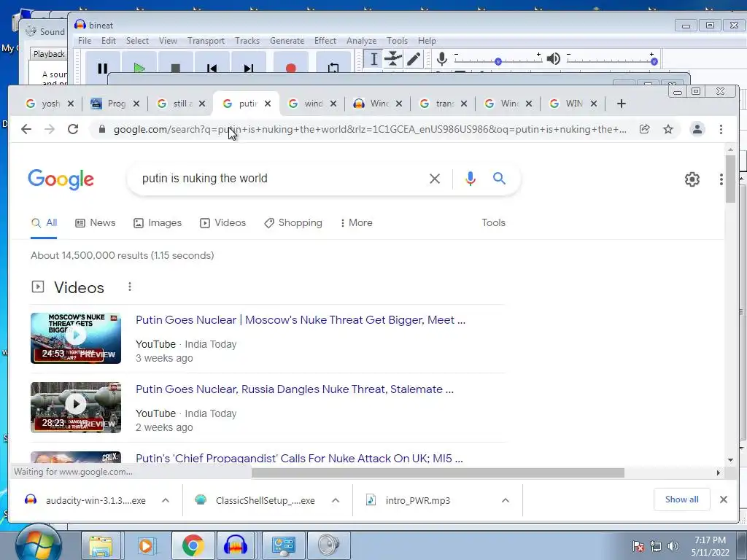
Task: Open the Chrome profile icon
Action: tap(697, 129)
